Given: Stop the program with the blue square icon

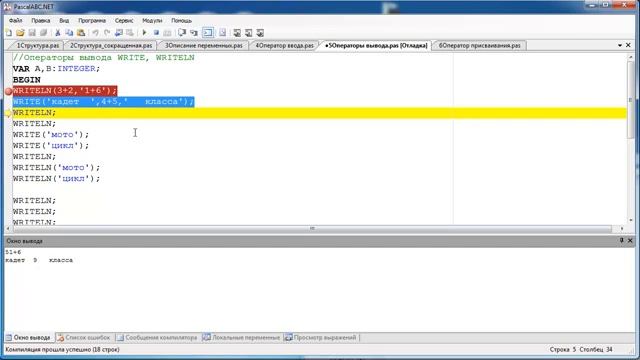Looking at the screenshot, I should point(156,33).
